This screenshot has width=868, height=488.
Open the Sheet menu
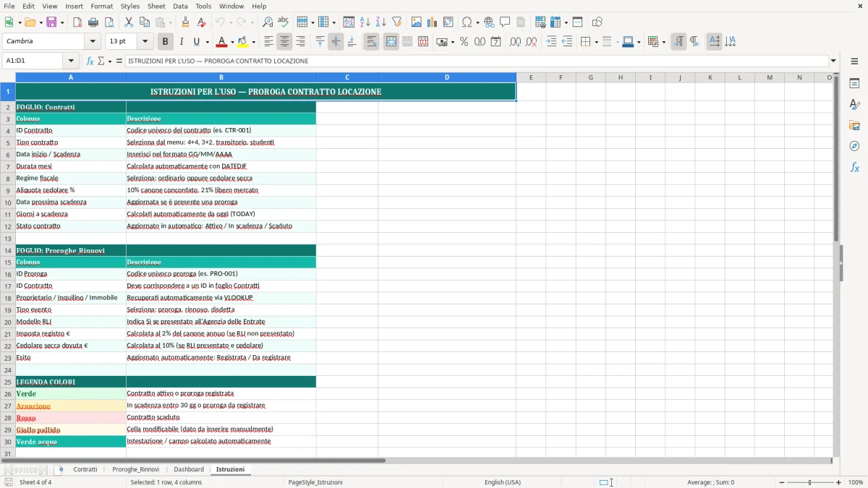156,6
